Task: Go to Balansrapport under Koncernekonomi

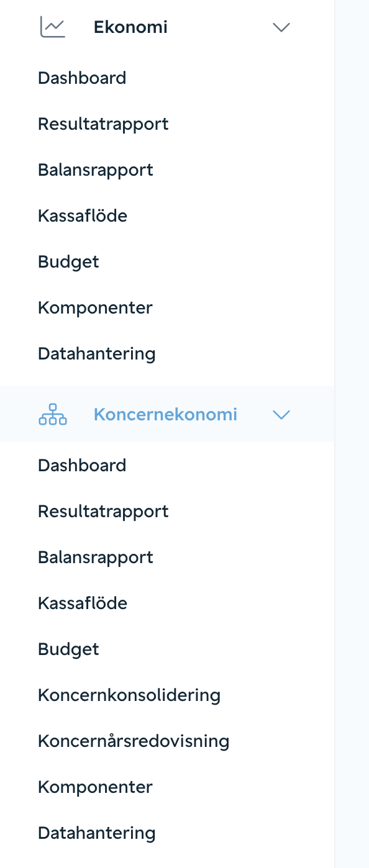Action: click(x=96, y=558)
